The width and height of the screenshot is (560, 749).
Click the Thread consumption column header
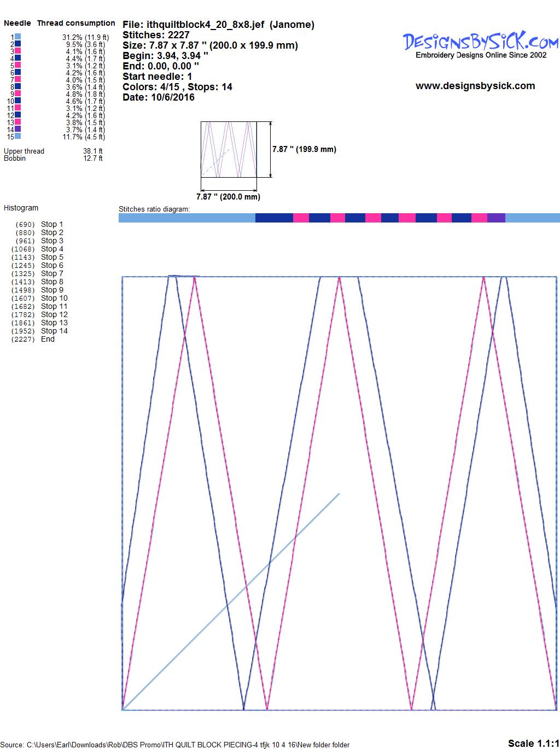click(x=76, y=23)
